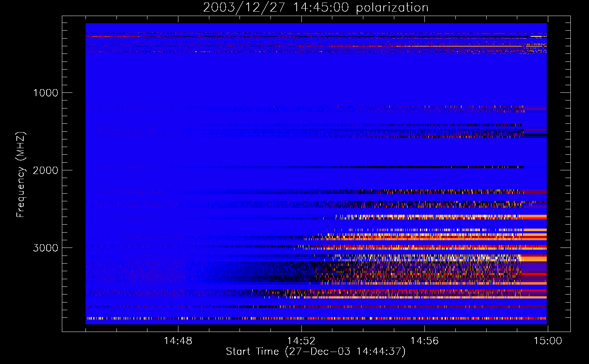Click the plot title "2003/12/27 14:45:00 polarization"
The height and width of the screenshot is (364, 589).
coord(316,8)
